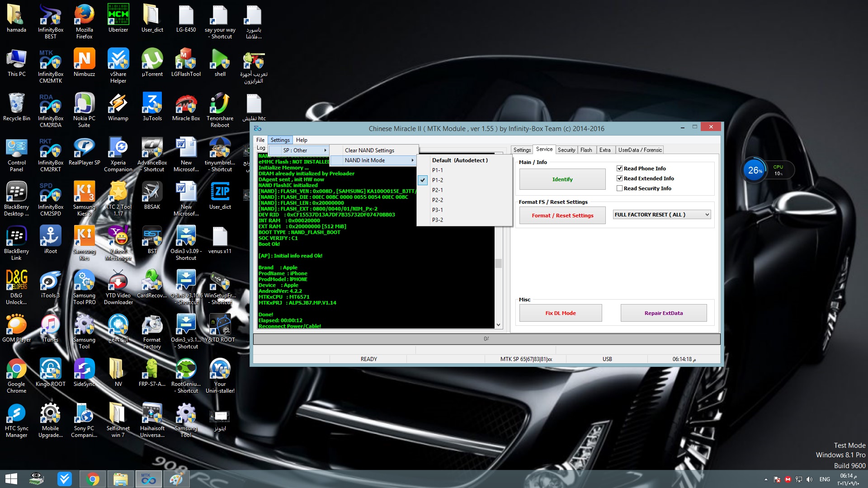Click the Identify button
The height and width of the screenshot is (488, 868).
point(562,179)
